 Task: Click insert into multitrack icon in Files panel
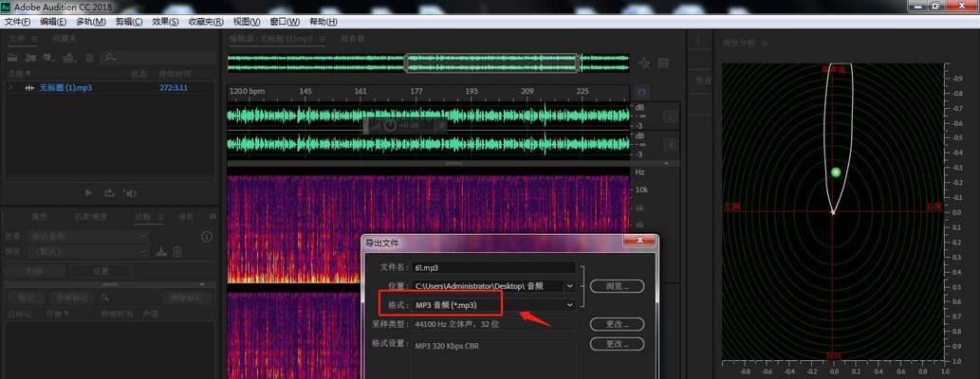[69, 58]
